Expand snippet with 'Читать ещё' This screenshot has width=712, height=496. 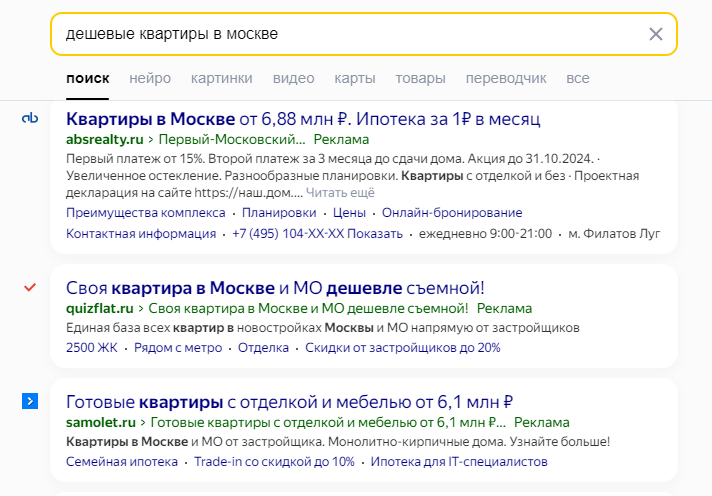click(x=340, y=193)
